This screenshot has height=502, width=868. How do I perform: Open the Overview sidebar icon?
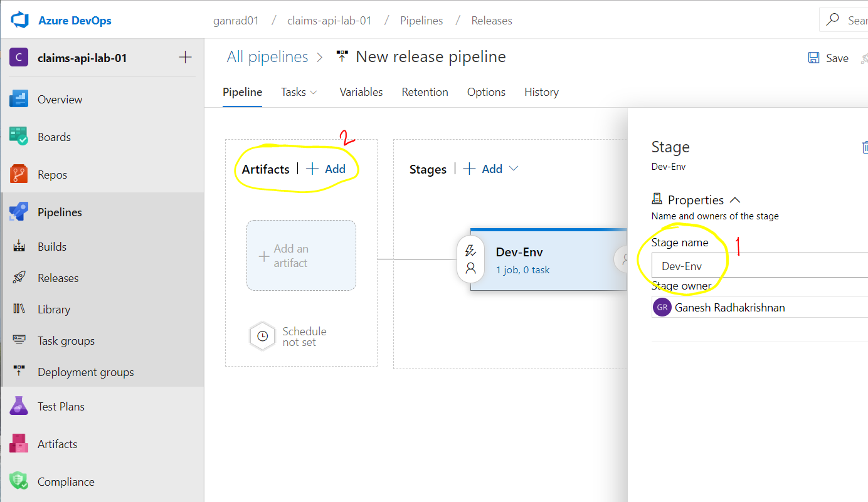19,99
